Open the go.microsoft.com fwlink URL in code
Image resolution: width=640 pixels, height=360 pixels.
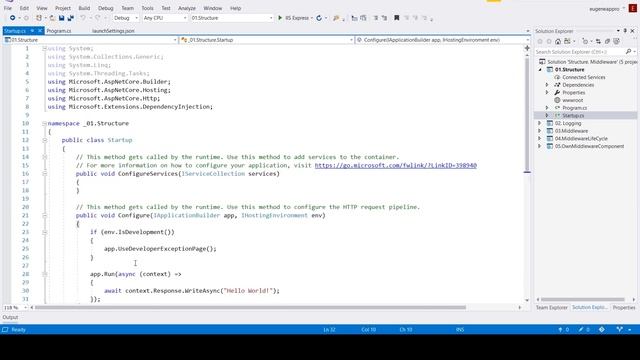396,165
